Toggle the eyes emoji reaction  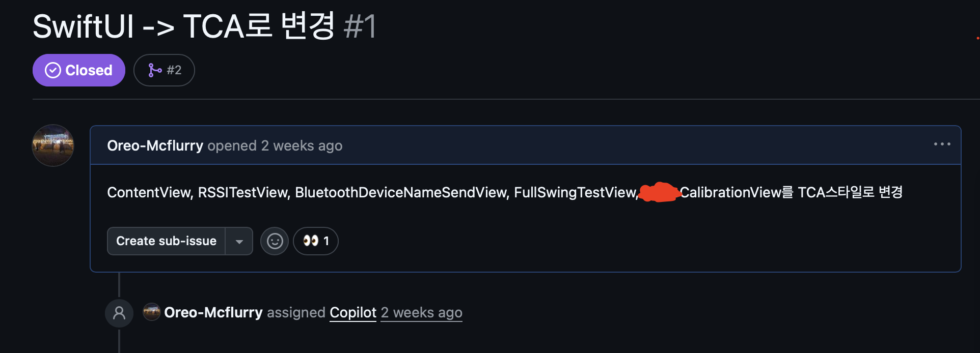point(316,241)
